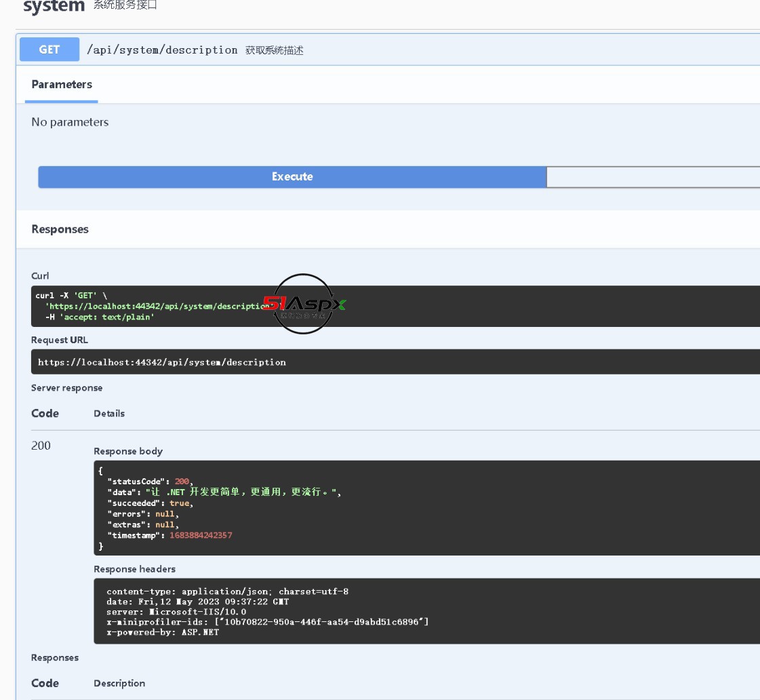Viewport: 760px width, 700px height.
Task: Click the 200 server response code
Action: coord(41,446)
